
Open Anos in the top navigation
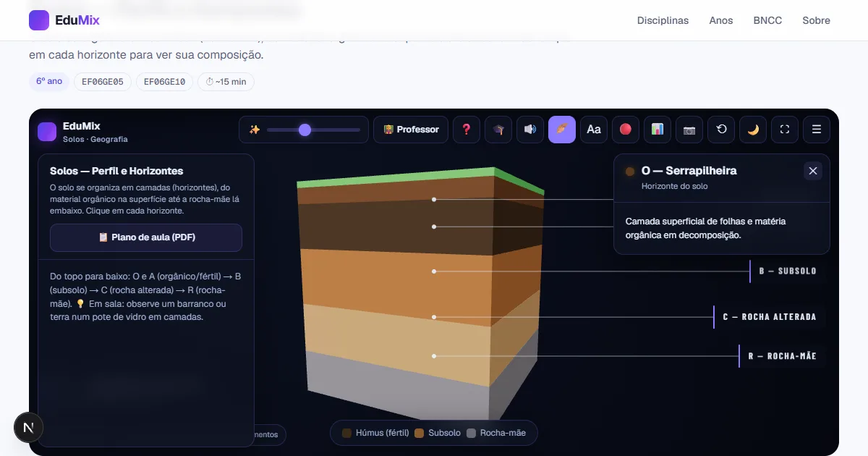pyautogui.click(x=721, y=20)
